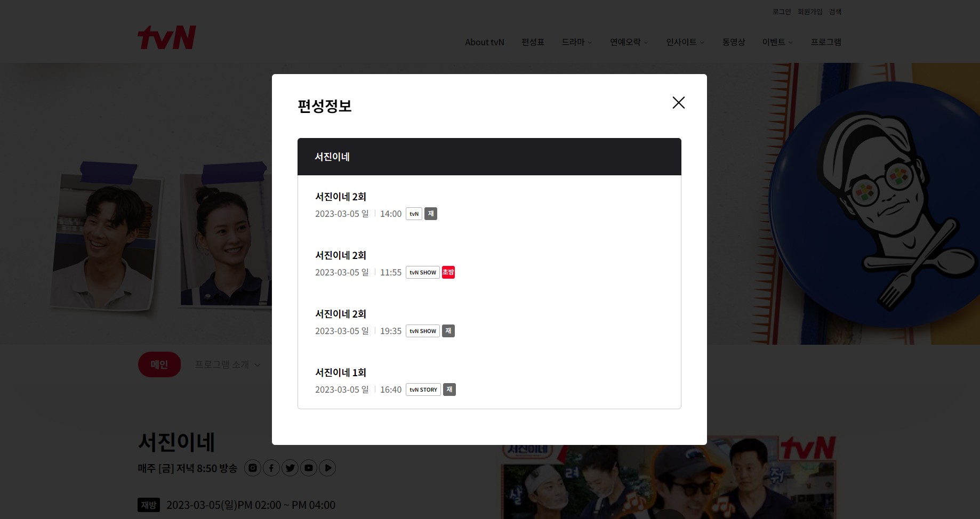
Task: Click the tvN STORY tag at 16:40
Action: 423,390
